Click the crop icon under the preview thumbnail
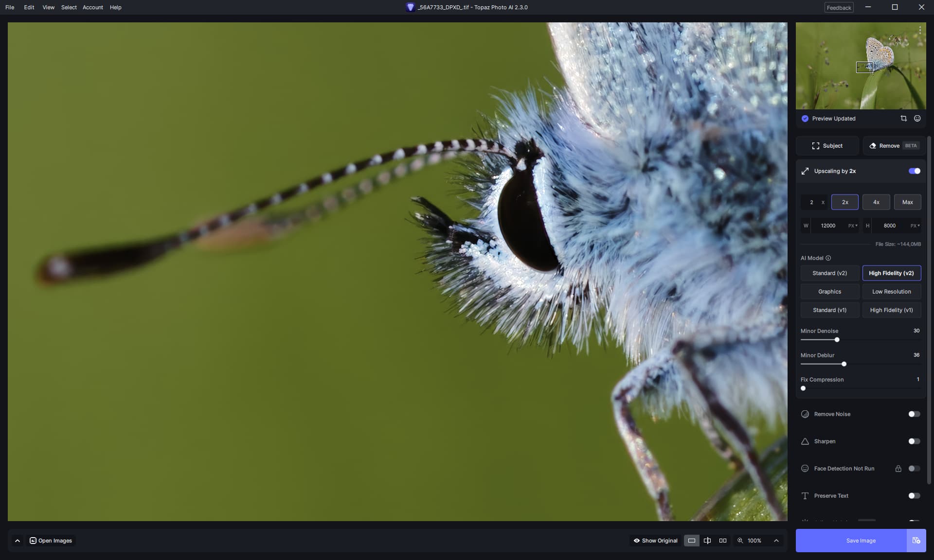Viewport: 934px width, 560px height. pos(903,119)
